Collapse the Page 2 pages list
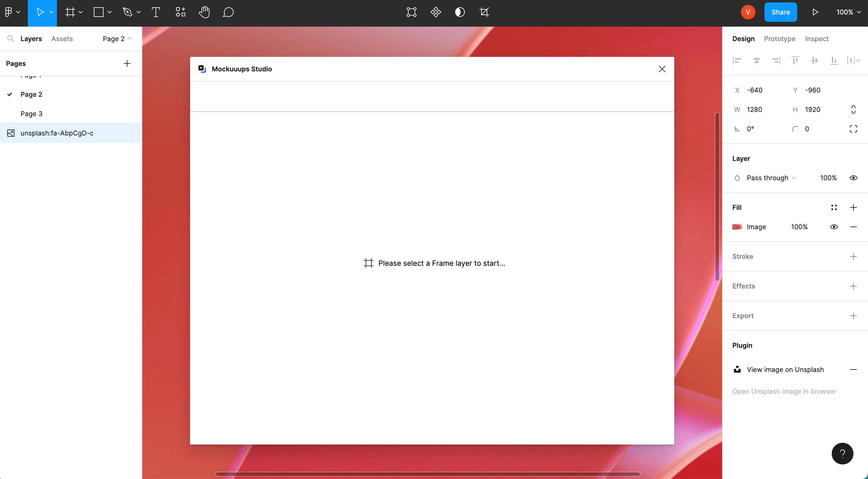868x479 pixels. point(117,39)
